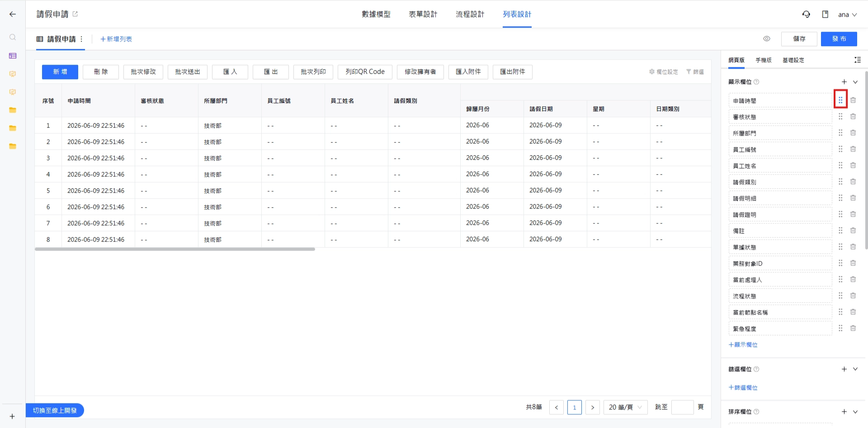Delete the 備註 field with trash icon

[x=853, y=230]
